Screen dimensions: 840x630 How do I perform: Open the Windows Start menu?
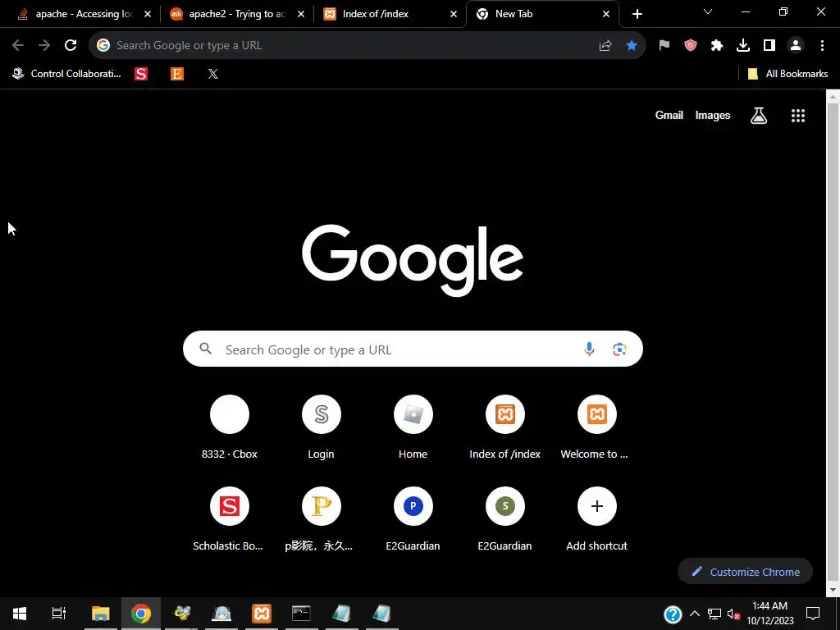coord(20,614)
